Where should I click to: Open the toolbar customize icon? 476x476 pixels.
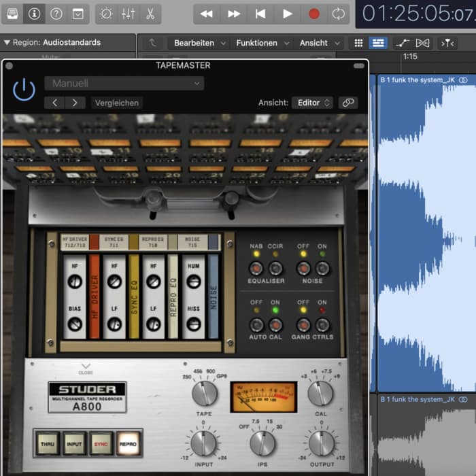pyautogui.click(x=78, y=14)
